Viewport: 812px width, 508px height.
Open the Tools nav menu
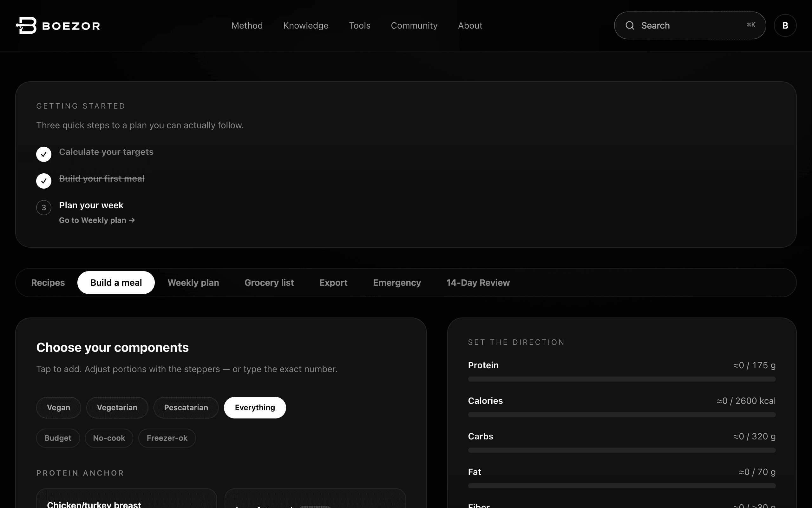pos(360,25)
